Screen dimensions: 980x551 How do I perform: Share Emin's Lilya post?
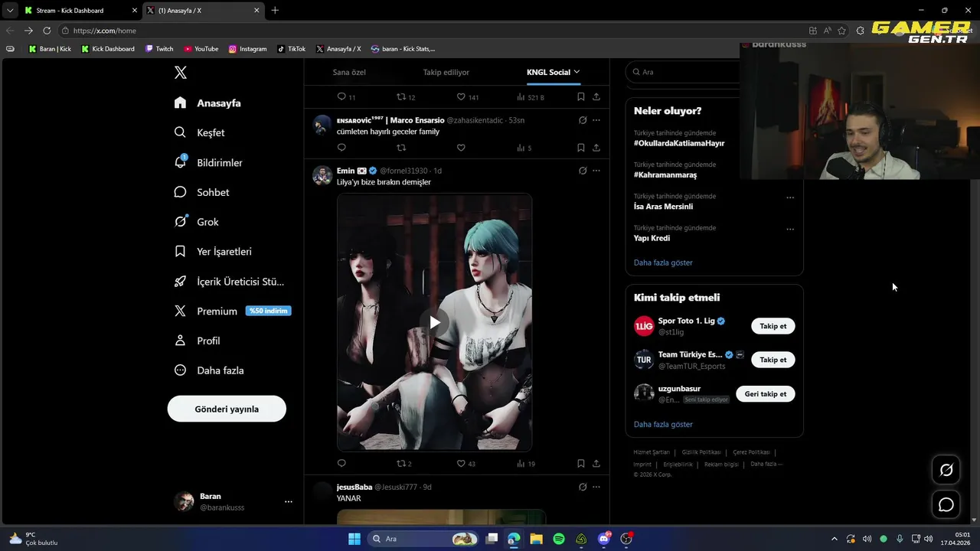point(596,464)
